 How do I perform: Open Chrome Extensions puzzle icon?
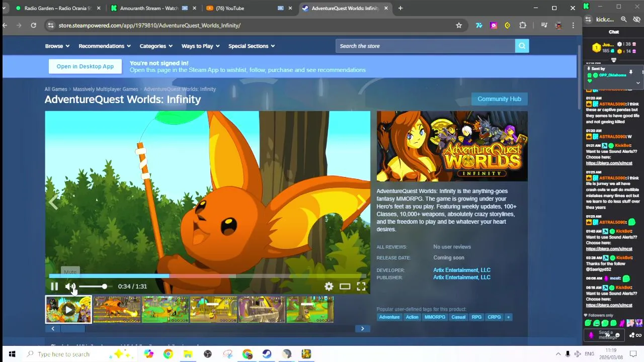[x=523, y=25]
